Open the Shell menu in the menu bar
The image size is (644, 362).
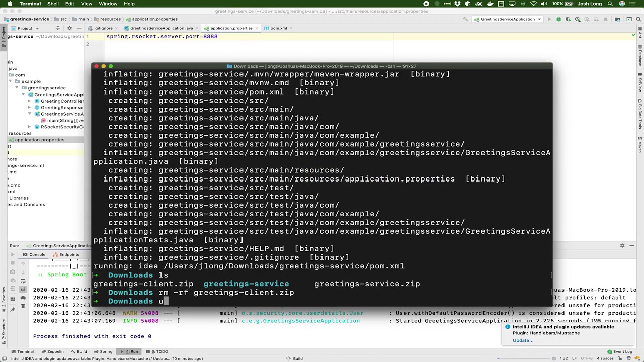(52, 4)
